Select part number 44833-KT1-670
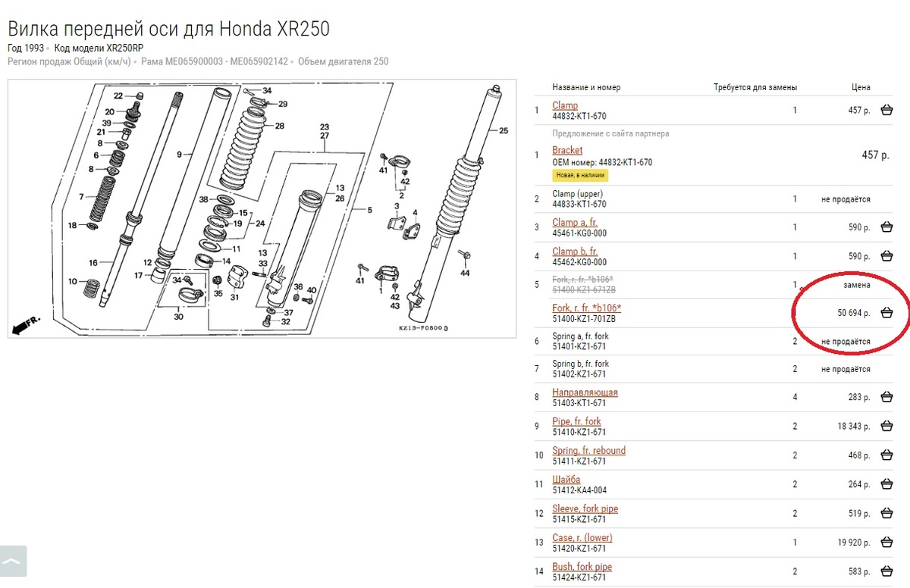The image size is (910, 588). 579,204
